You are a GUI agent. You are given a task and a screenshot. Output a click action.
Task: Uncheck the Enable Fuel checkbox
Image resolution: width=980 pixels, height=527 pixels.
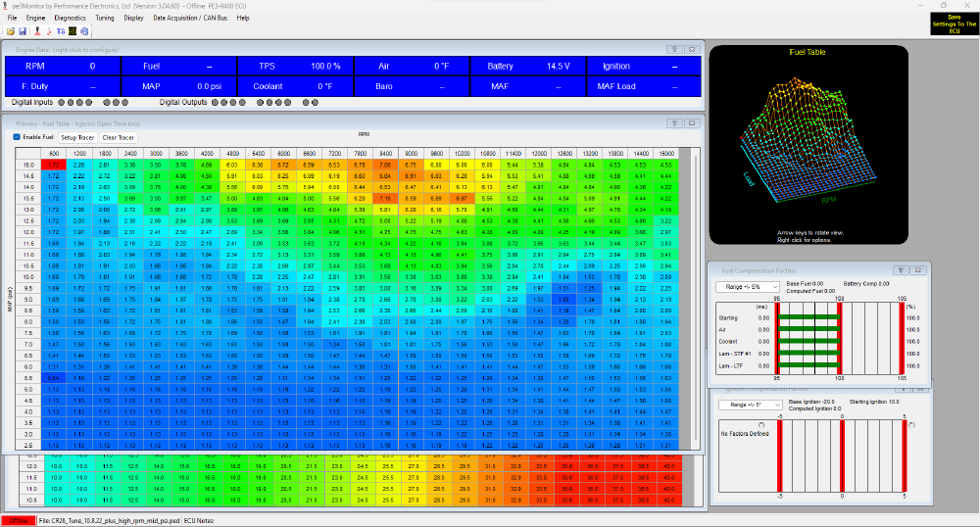click(17, 137)
